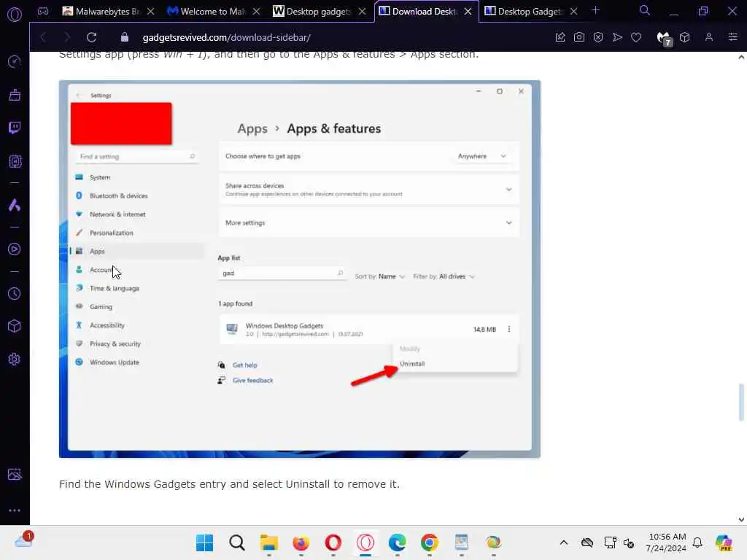747x560 pixels.
Task: Open History clock icon in sidebar
Action: click(15, 293)
